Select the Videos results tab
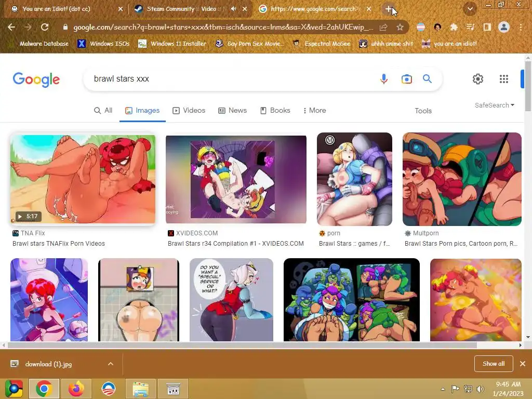 coord(189,110)
